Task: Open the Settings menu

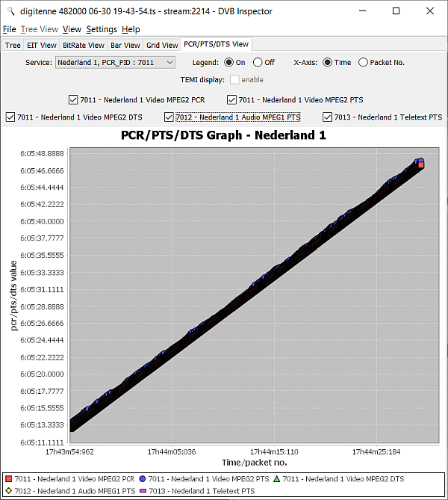Action: pyautogui.click(x=101, y=29)
